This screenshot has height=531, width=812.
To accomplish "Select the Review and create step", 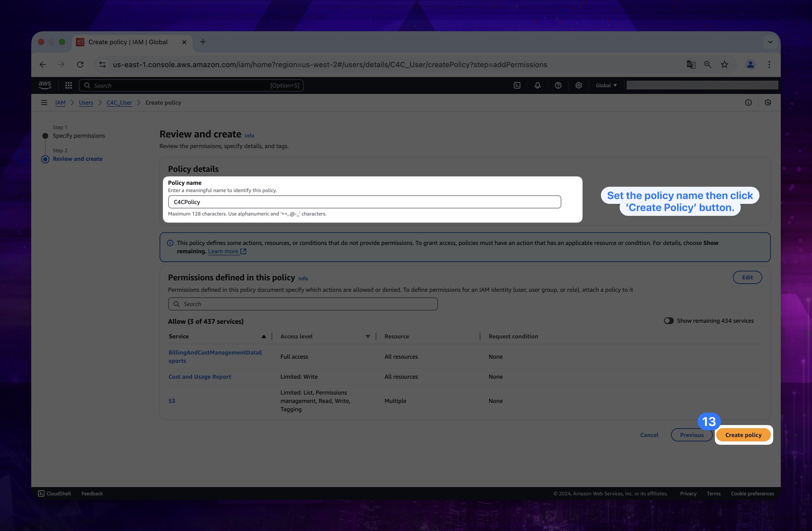I will pos(78,159).
